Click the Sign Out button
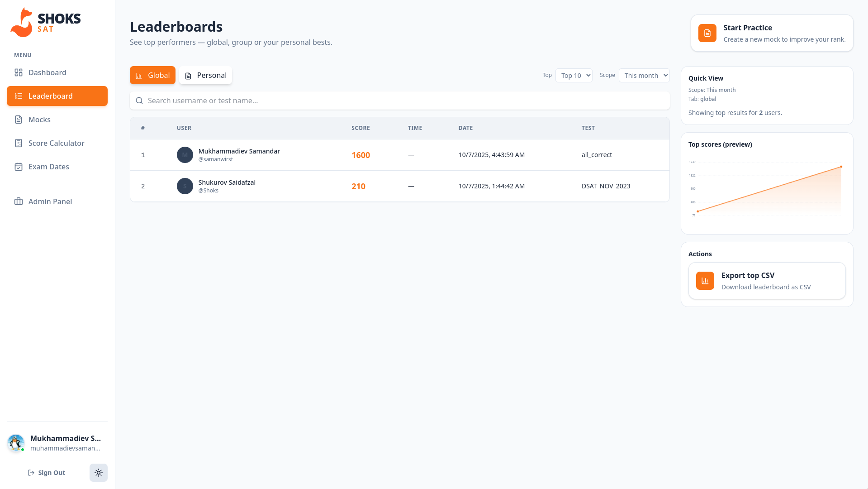The image size is (868, 489). point(47,473)
